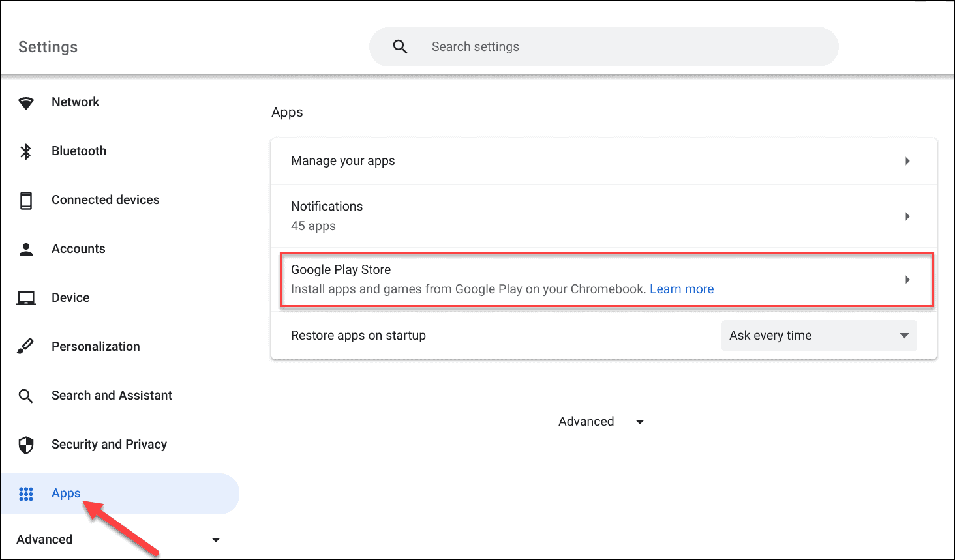Open Notifications settings row
Image resolution: width=955 pixels, height=560 pixels.
coord(603,216)
